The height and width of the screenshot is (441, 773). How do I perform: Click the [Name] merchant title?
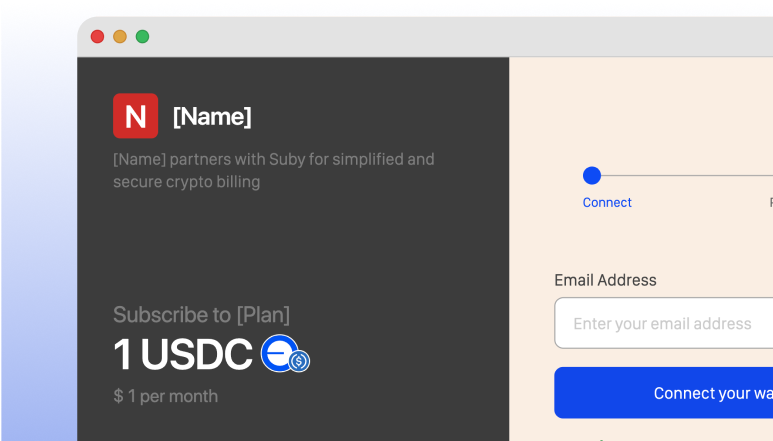pyautogui.click(x=212, y=116)
